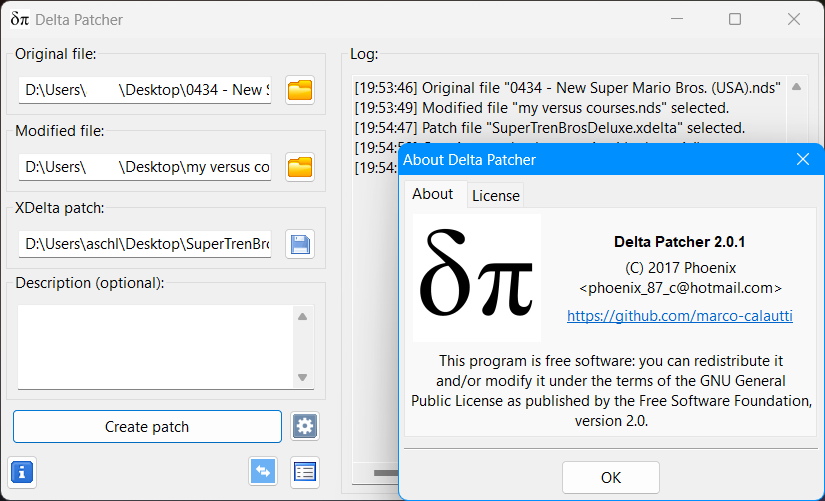Click inside the Description text box
The height and width of the screenshot is (501, 825).
[x=155, y=347]
